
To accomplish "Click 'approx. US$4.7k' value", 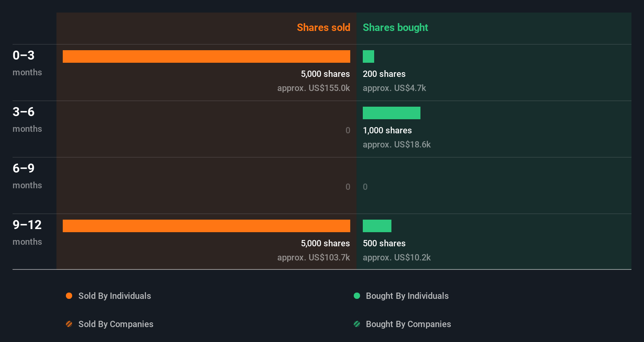I will pyautogui.click(x=394, y=88).
